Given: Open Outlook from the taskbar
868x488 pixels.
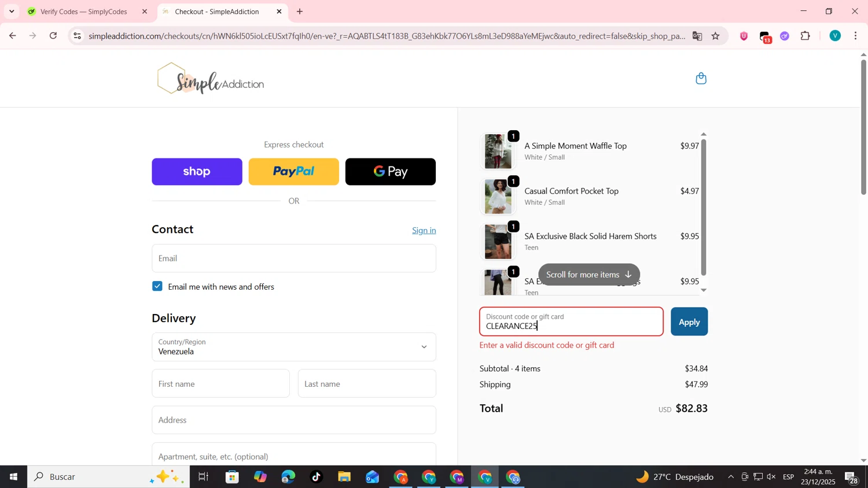Looking at the screenshot, I should click(x=372, y=477).
